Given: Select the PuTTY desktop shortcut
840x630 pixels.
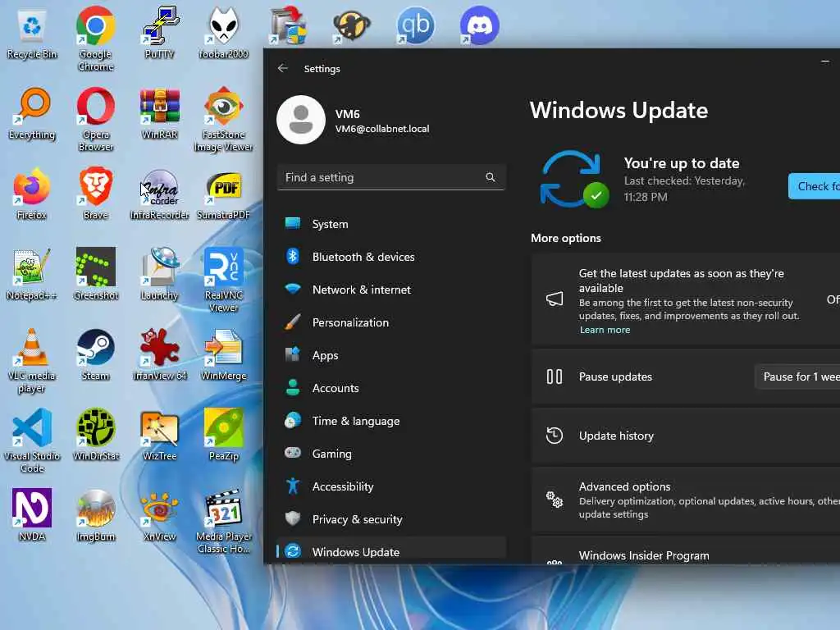Looking at the screenshot, I should 159,34.
